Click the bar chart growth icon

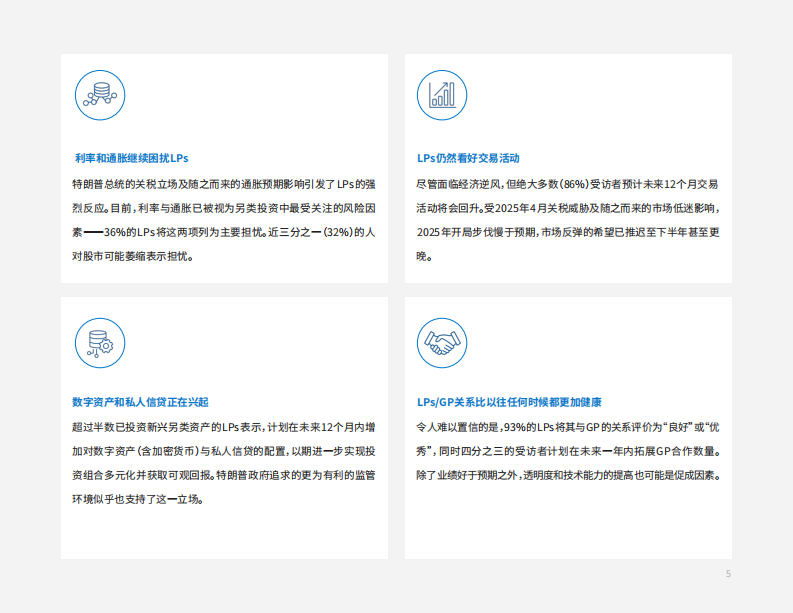(441, 96)
